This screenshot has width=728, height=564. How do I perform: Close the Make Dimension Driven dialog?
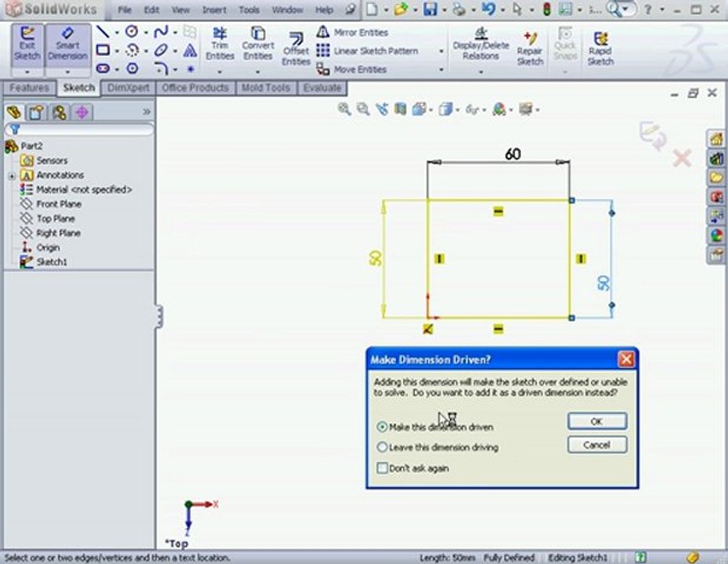point(626,359)
